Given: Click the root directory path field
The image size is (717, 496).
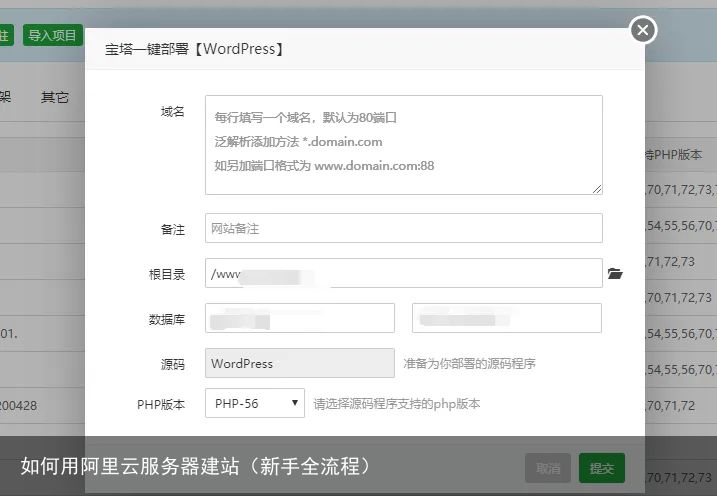Looking at the screenshot, I should pyautogui.click(x=404, y=273).
